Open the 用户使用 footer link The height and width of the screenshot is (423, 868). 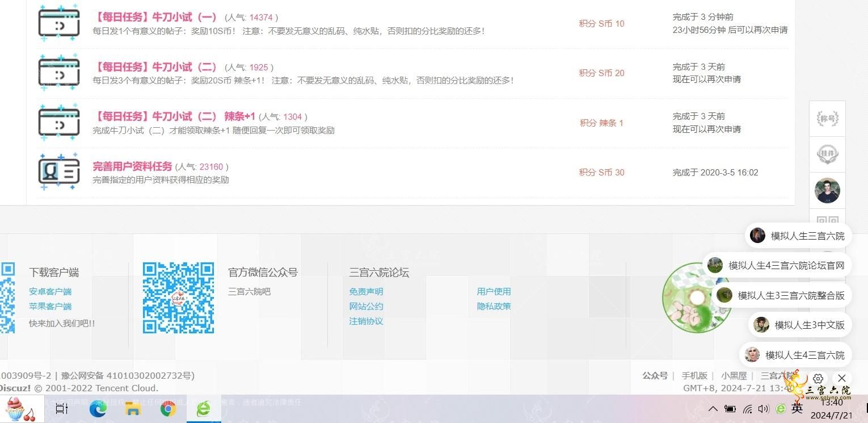click(494, 291)
